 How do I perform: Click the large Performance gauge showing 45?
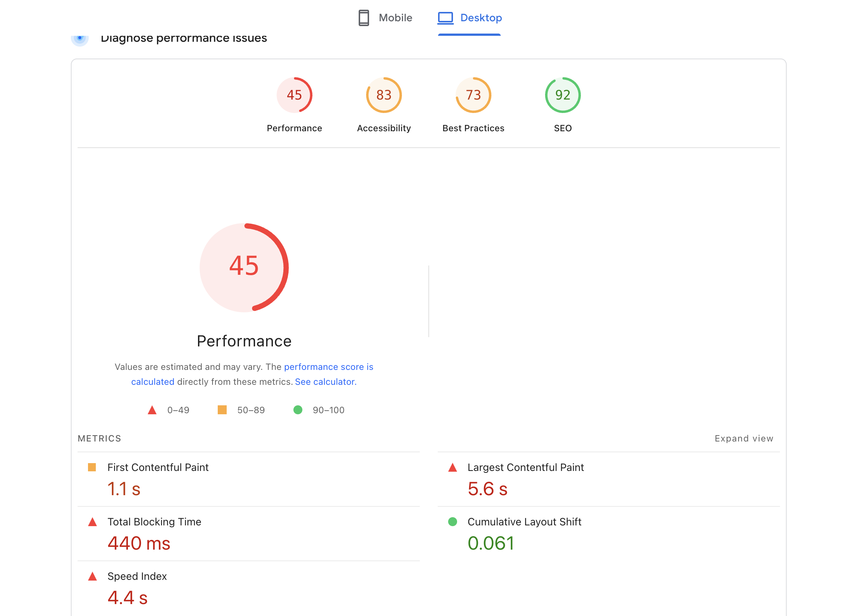[244, 267]
